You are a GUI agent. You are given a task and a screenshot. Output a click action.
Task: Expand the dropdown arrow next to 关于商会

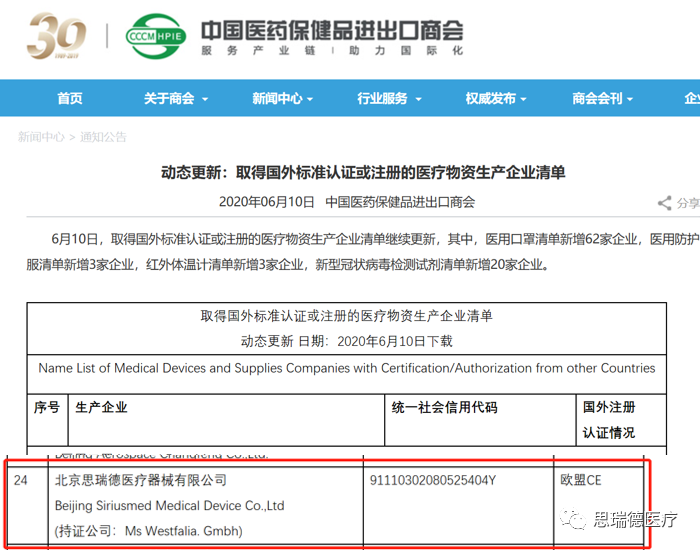coord(205,99)
